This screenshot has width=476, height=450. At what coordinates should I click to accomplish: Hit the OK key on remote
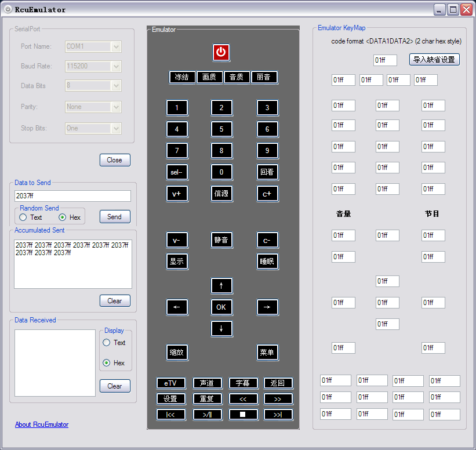(x=221, y=307)
